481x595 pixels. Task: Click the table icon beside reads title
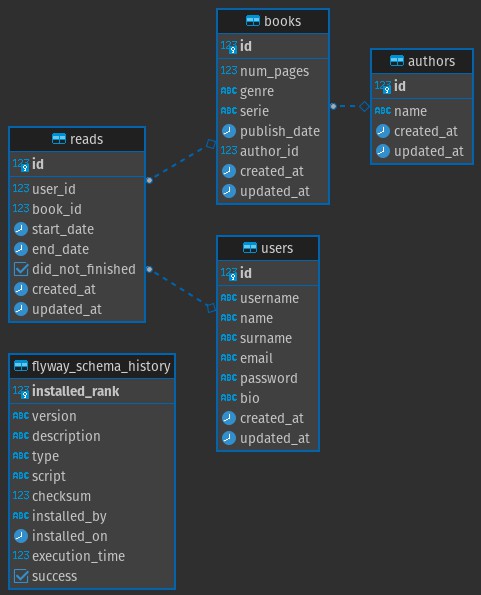pyautogui.click(x=59, y=139)
